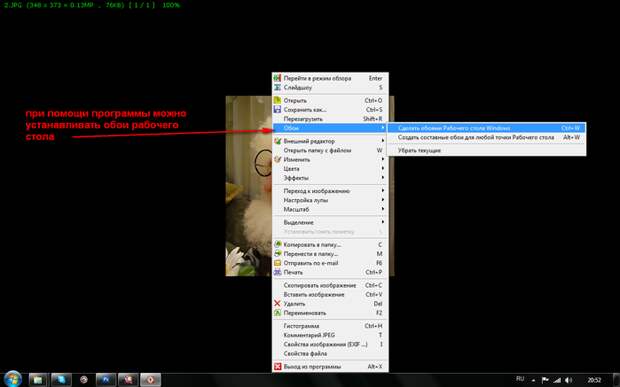Select Открыть папку с файлом entry

click(330, 150)
